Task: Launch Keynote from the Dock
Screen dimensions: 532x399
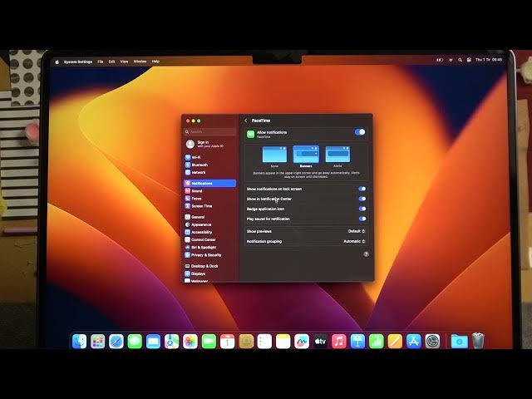Action: pos(357,341)
